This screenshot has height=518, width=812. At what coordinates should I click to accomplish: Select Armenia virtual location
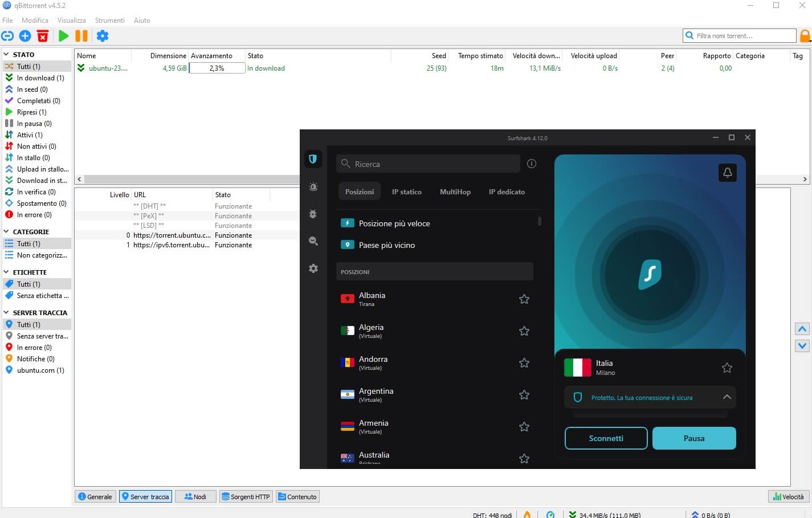435,427
